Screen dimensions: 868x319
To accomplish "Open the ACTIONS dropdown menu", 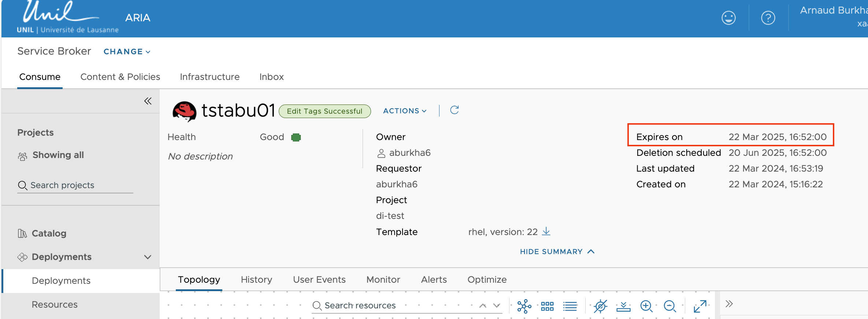I will click(405, 111).
